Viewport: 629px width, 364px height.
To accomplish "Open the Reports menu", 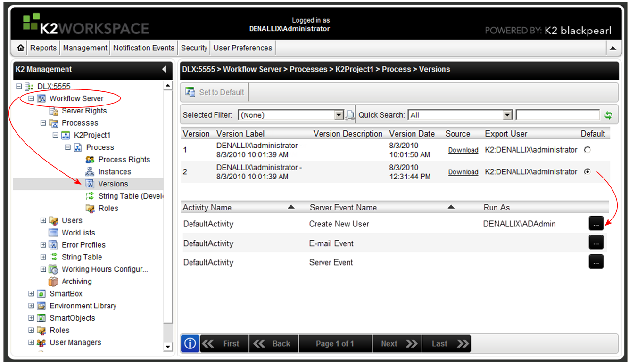I will coord(43,48).
